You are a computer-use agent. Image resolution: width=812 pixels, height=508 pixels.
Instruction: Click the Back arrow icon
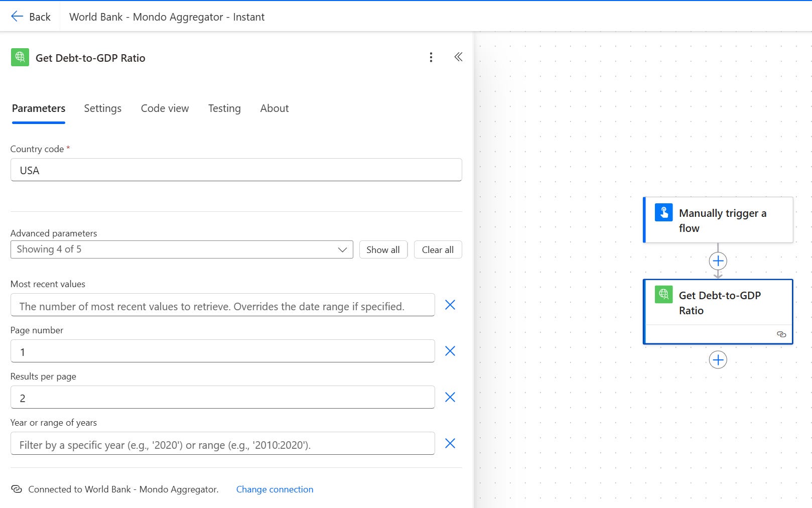point(17,17)
